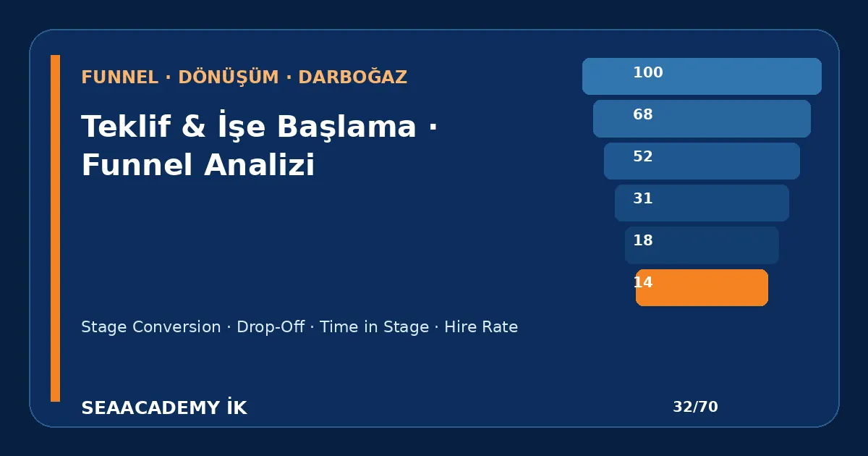Select the funnel bar labeled 68
This screenshot has width=868, height=456.
702,119
